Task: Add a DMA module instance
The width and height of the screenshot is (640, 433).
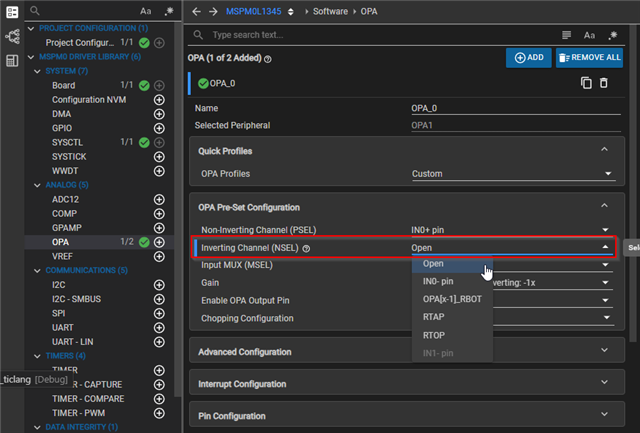Action: 159,114
